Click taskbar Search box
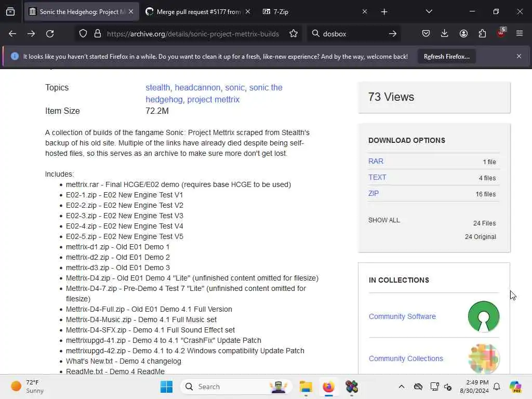The image size is (532, 399). click(236, 387)
